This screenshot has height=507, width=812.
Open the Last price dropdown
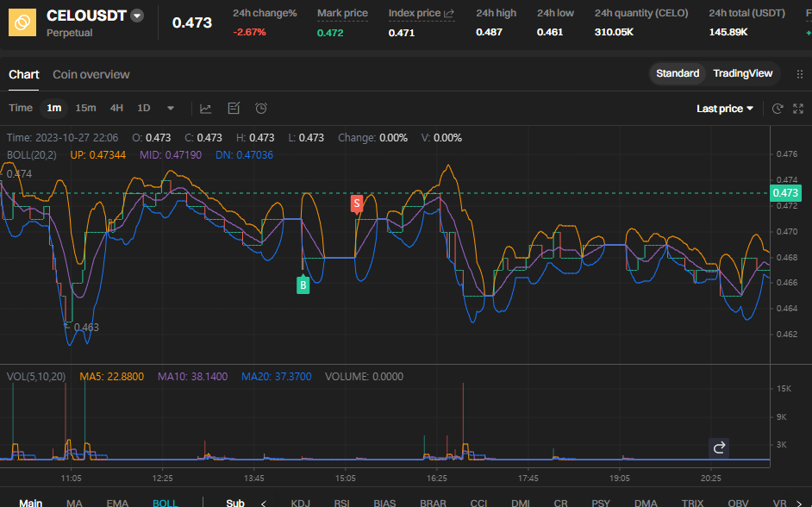click(724, 109)
